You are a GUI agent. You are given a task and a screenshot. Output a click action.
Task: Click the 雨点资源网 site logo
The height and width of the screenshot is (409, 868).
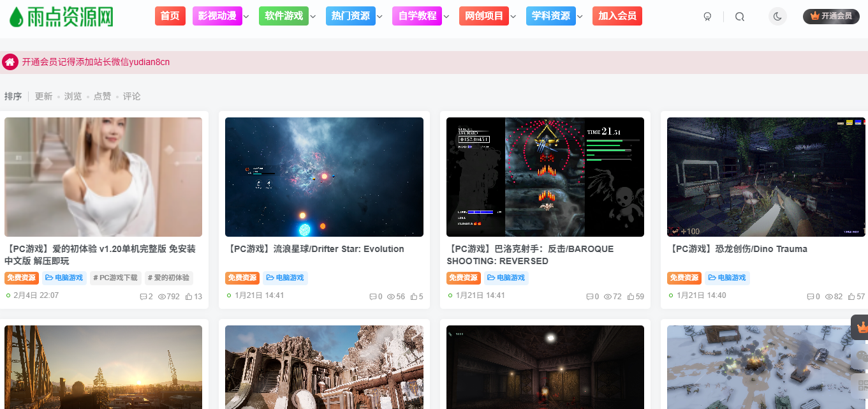coord(61,17)
